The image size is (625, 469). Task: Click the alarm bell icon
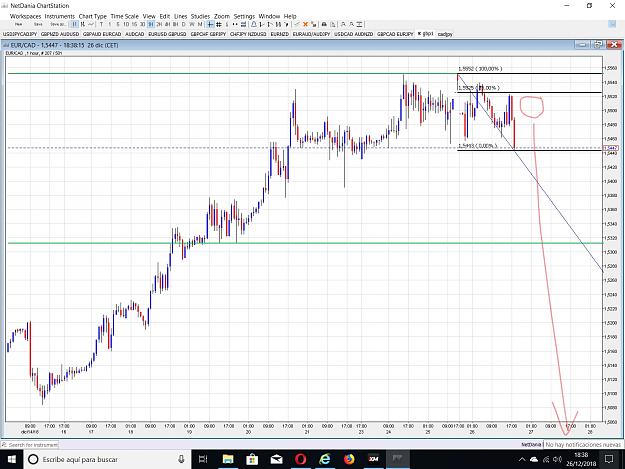254,24
